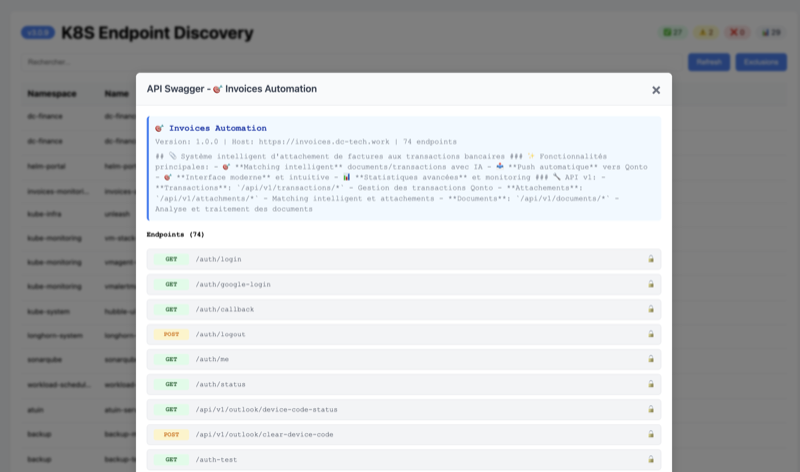Close the API Swagger modal with X
The image size is (800, 472).
point(656,90)
